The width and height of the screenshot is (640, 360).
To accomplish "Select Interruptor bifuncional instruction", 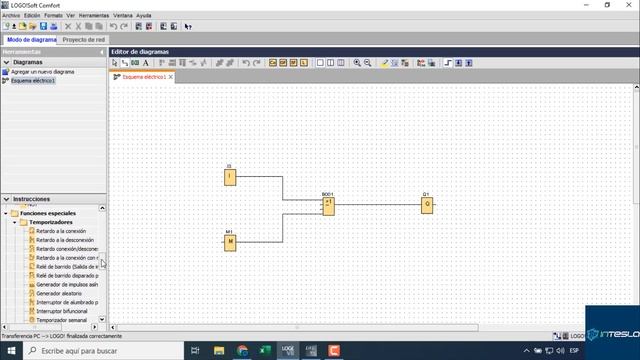I will pyautogui.click(x=62, y=311).
